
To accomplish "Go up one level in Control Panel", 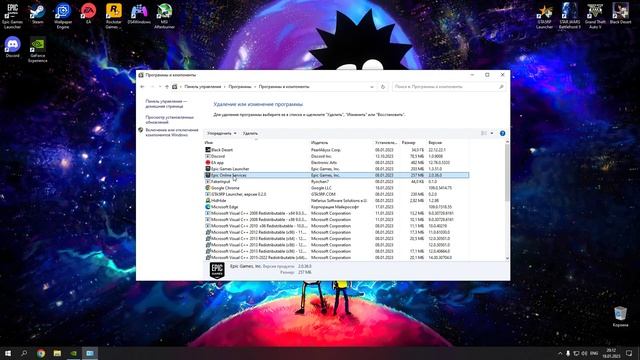I will point(167,87).
